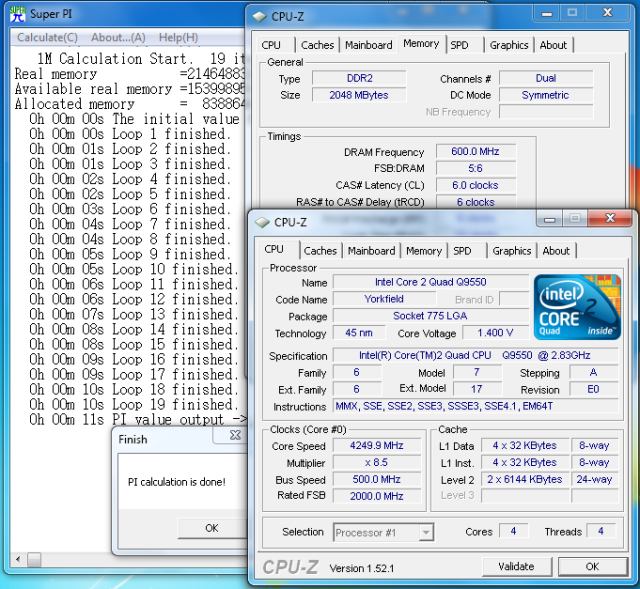Click OK button at bottom of CPU-Z window
The width and height of the screenshot is (640, 589).
[x=592, y=567]
